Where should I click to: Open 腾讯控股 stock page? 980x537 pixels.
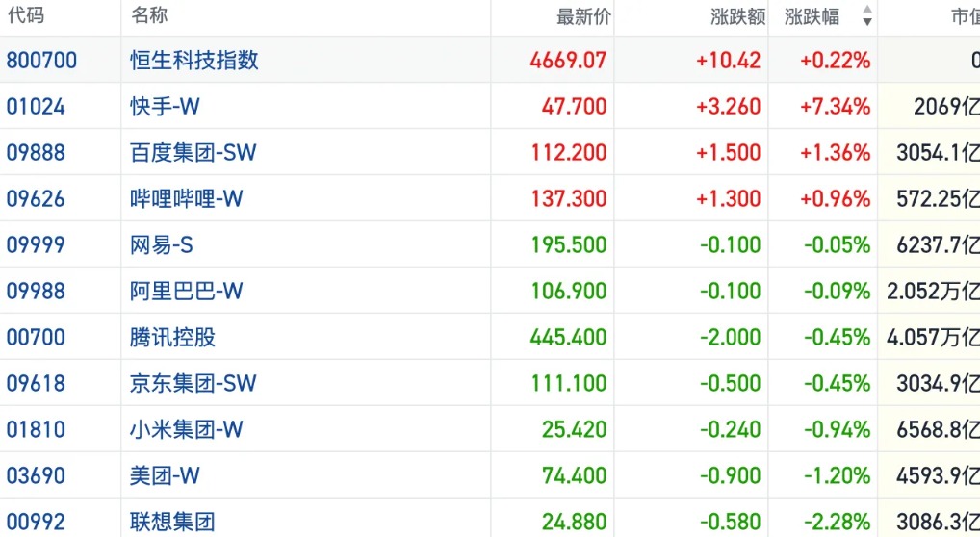click(172, 337)
